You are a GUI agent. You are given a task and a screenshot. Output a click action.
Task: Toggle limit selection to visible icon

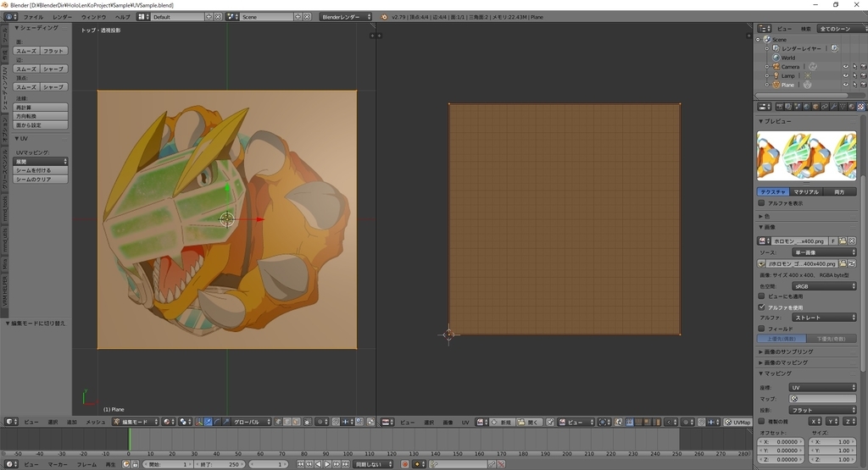tap(307, 422)
